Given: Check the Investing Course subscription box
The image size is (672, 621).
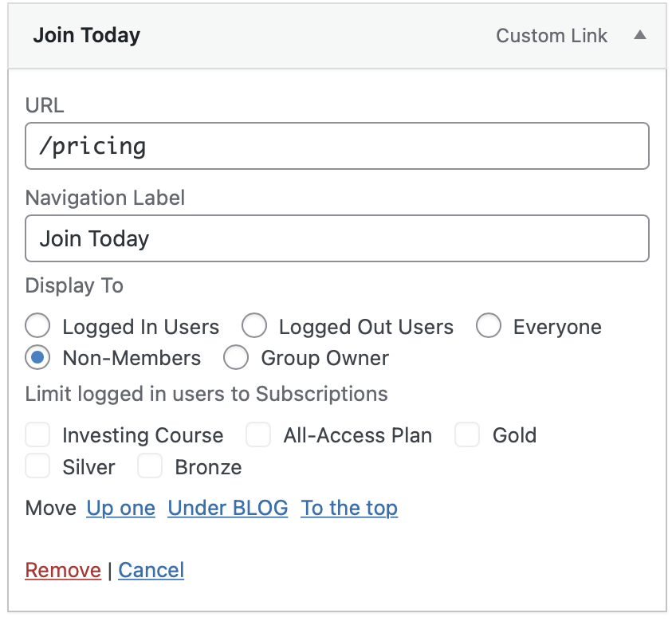Looking at the screenshot, I should click(x=37, y=435).
